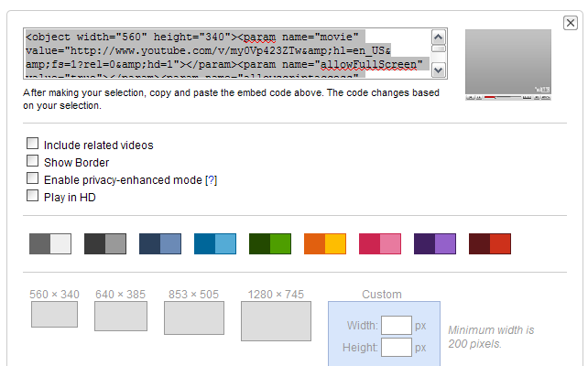Choose the green color theme

pos(270,243)
